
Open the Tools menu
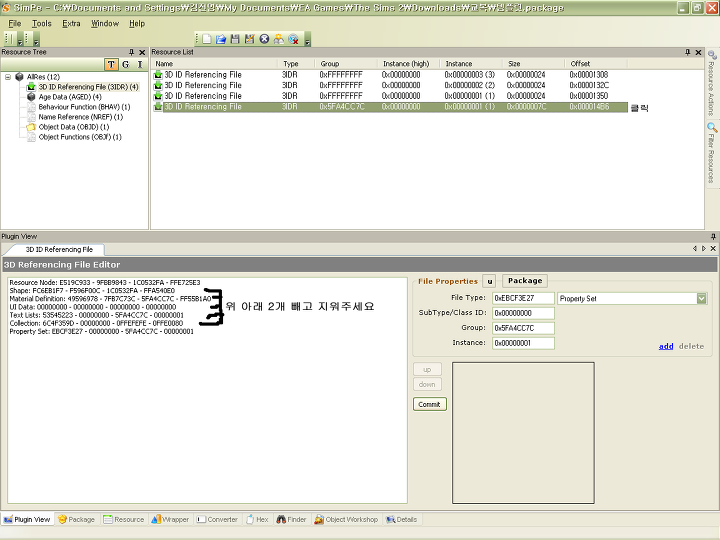[41, 23]
